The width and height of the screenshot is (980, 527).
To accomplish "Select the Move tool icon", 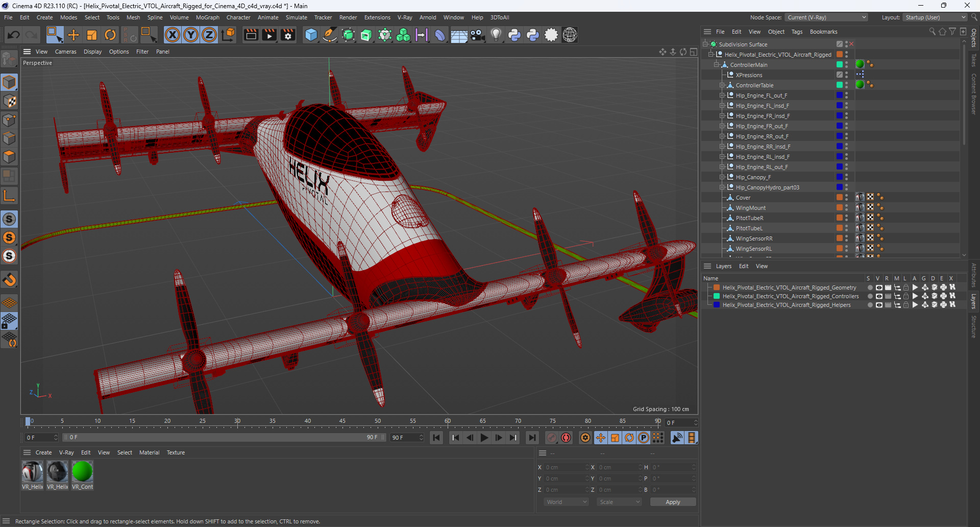I will pyautogui.click(x=73, y=35).
